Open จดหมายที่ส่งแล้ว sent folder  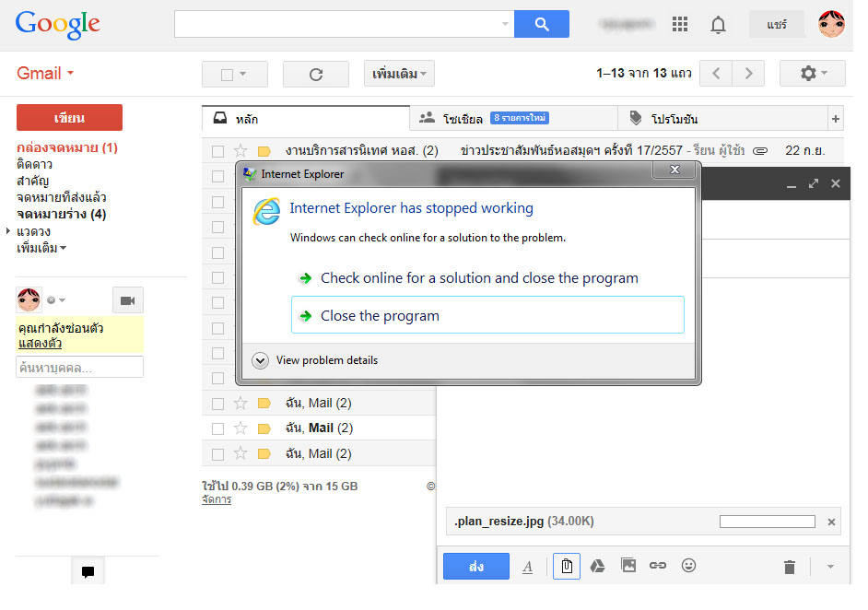(61, 197)
